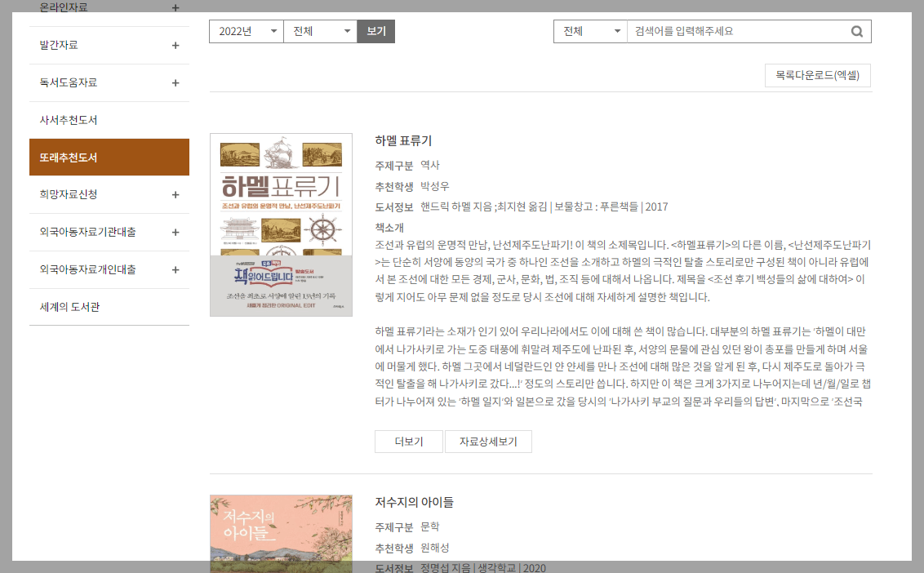924x573 pixels.
Task: Open the 전체 filter dropdown beside the year
Action: point(320,31)
